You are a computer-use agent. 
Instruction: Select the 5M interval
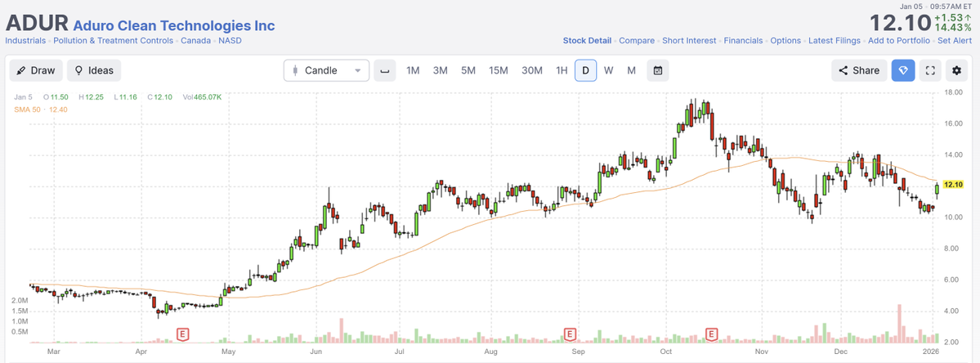pos(469,70)
